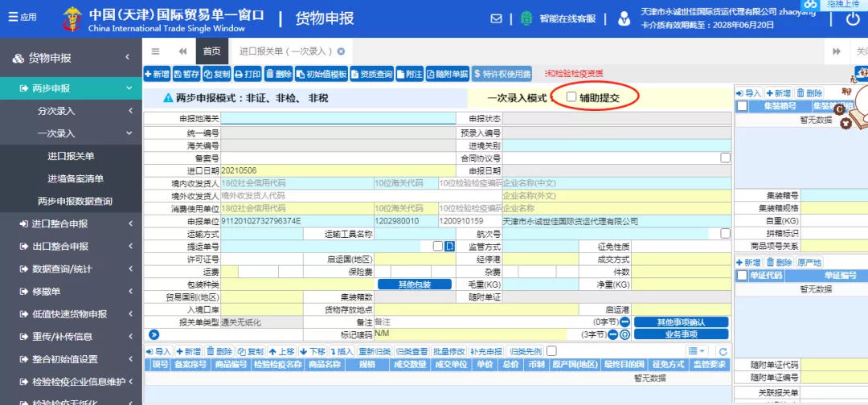Expand 进口整合申报 menu
The image size is (868, 405).
pos(130,223)
